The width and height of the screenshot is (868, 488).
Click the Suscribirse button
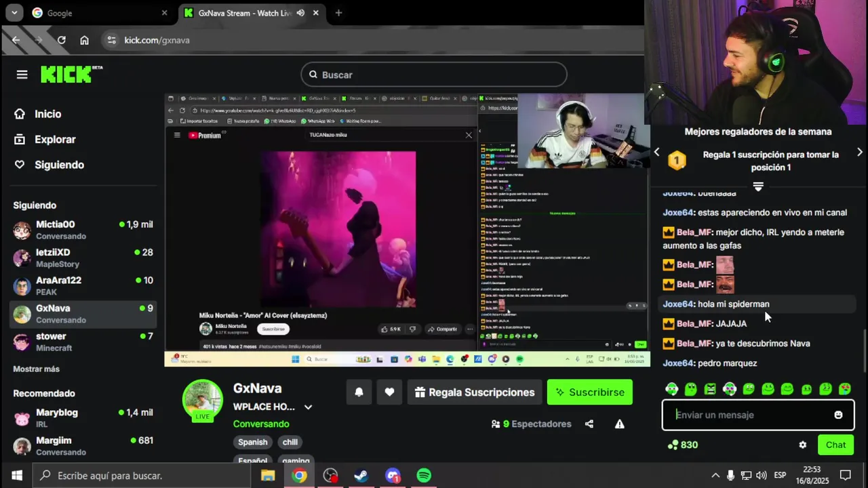pos(590,392)
